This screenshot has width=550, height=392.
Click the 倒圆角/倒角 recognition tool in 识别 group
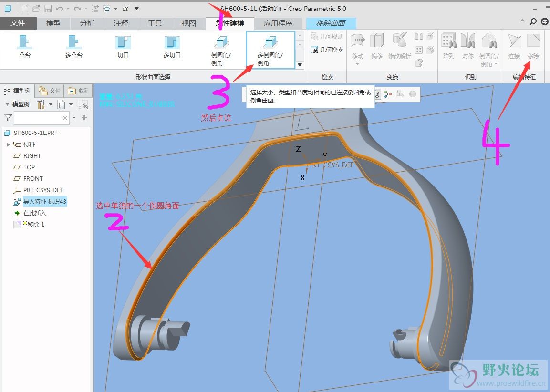(489, 50)
